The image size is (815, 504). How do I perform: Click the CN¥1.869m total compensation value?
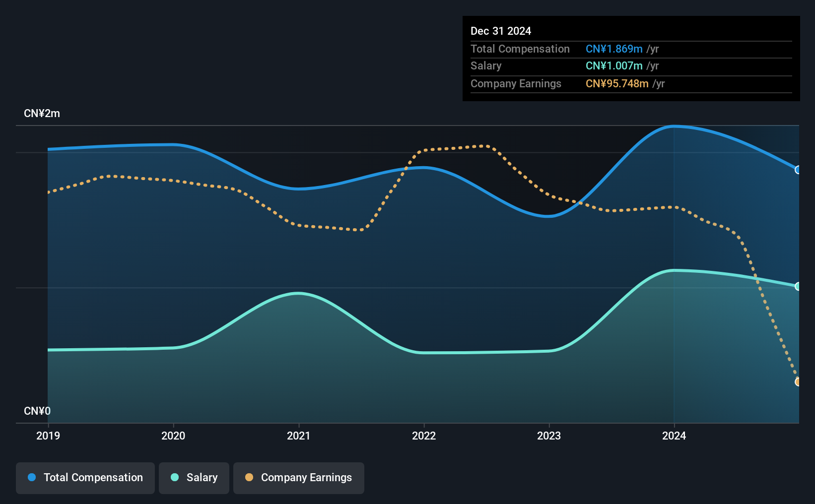coord(614,49)
